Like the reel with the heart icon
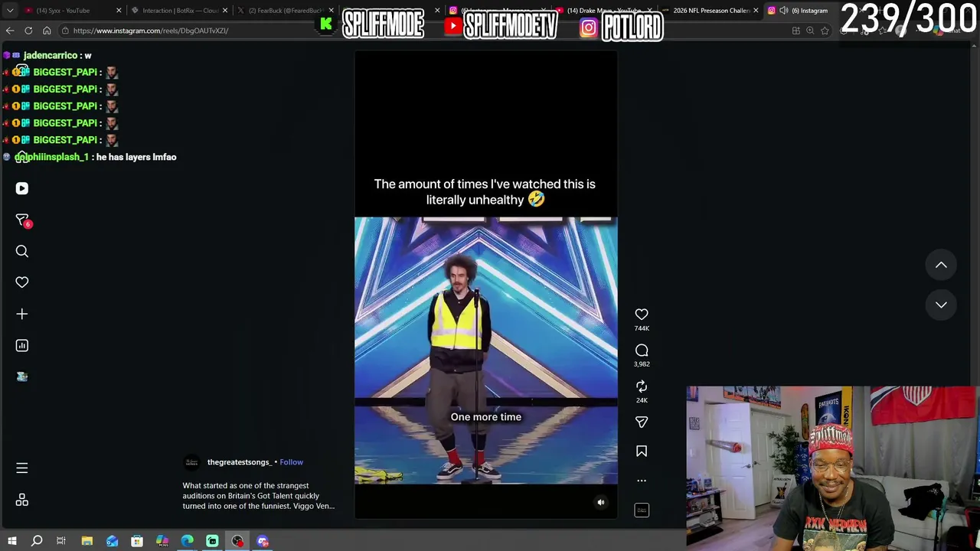The height and width of the screenshot is (551, 980). 642,315
